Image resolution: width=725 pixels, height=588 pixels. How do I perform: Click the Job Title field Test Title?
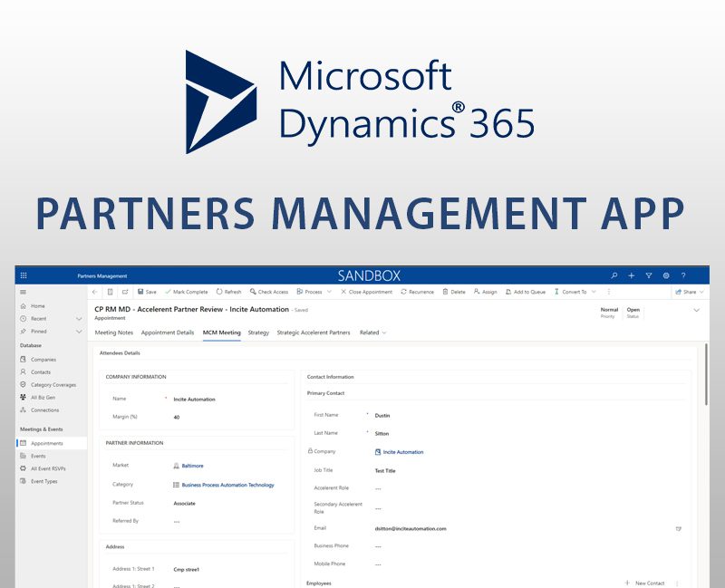tap(385, 471)
